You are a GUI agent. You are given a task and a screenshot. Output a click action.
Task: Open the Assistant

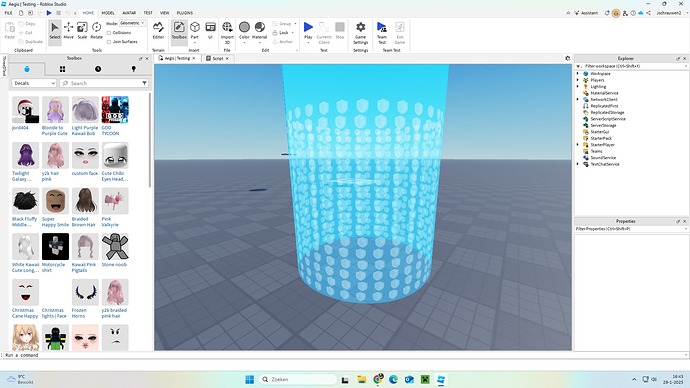tap(586, 13)
